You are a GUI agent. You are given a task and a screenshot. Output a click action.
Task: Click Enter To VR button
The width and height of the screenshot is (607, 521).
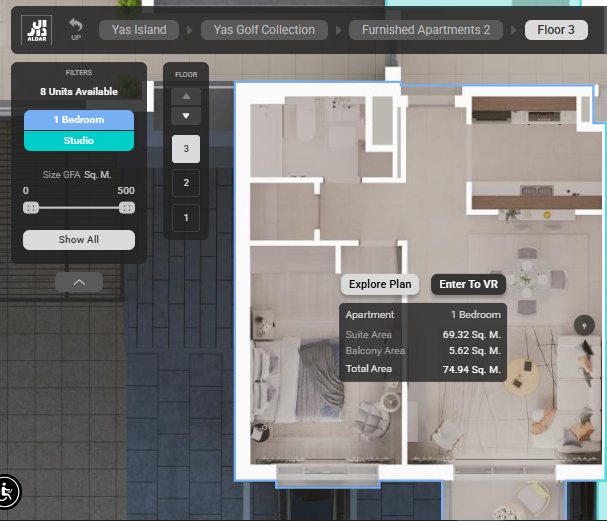[x=468, y=285]
